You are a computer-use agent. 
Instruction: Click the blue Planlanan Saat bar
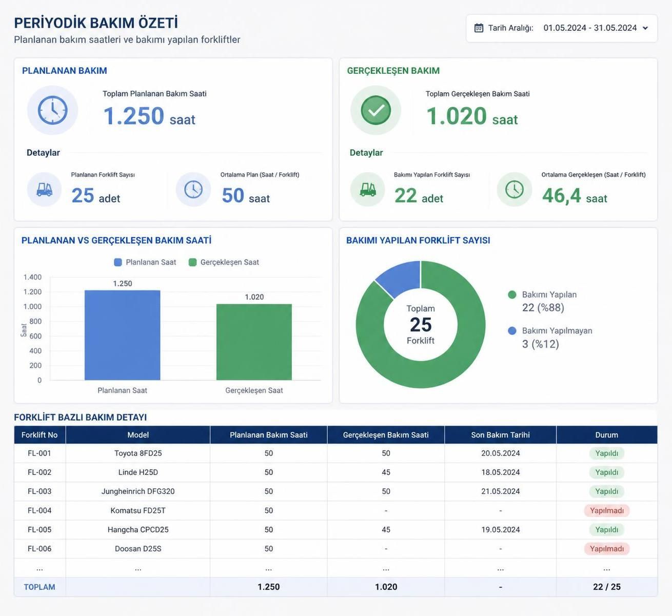click(x=123, y=335)
